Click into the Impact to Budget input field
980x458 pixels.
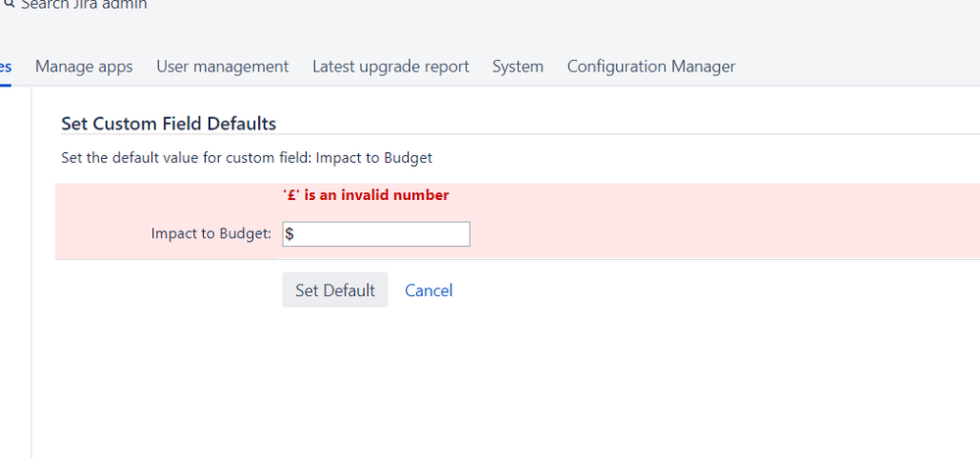383,234
